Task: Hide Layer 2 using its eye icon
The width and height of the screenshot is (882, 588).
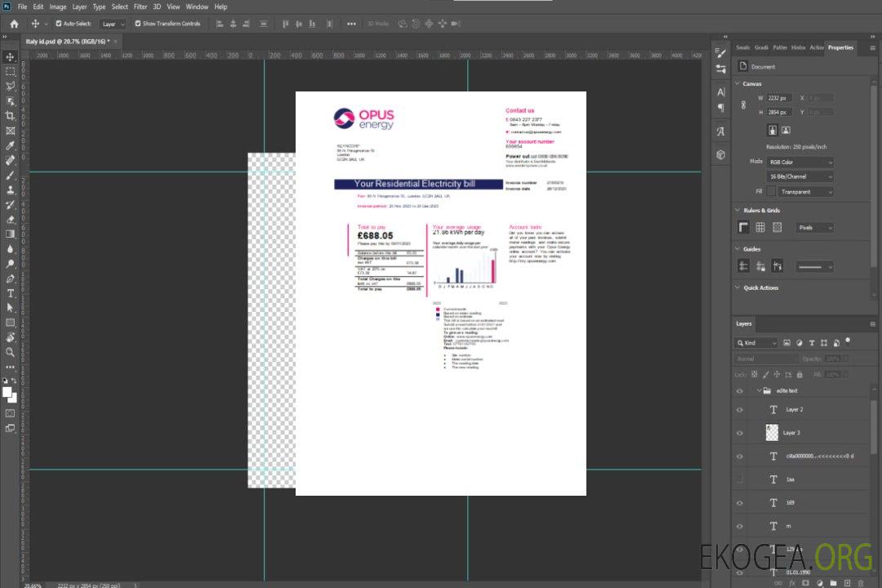Action: coord(740,410)
